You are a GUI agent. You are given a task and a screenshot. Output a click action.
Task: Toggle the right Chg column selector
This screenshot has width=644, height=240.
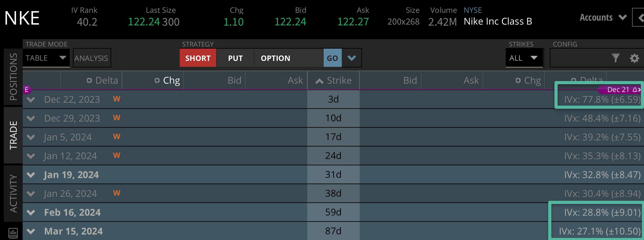tap(518, 81)
